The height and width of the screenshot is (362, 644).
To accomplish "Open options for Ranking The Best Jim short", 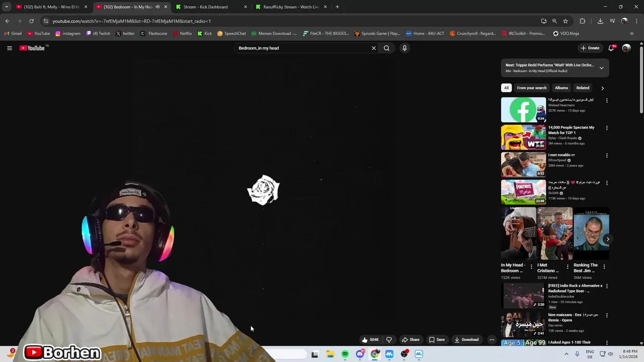I will tap(604, 267).
